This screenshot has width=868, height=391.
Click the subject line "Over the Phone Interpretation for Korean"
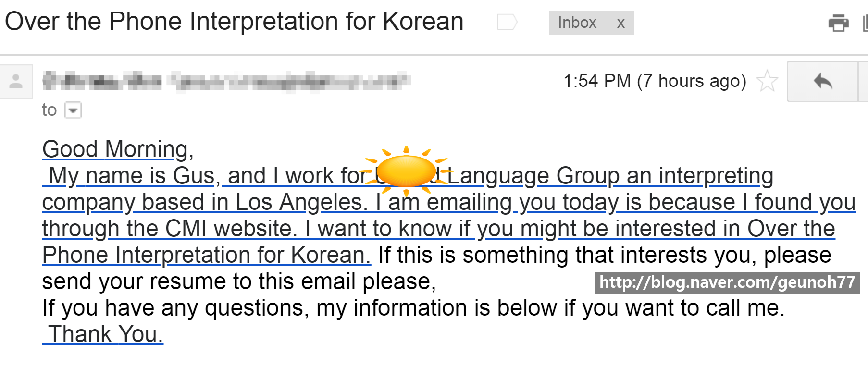tap(234, 22)
